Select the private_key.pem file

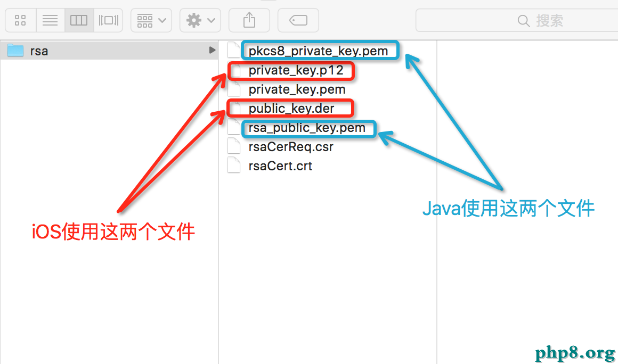pyautogui.click(x=297, y=89)
